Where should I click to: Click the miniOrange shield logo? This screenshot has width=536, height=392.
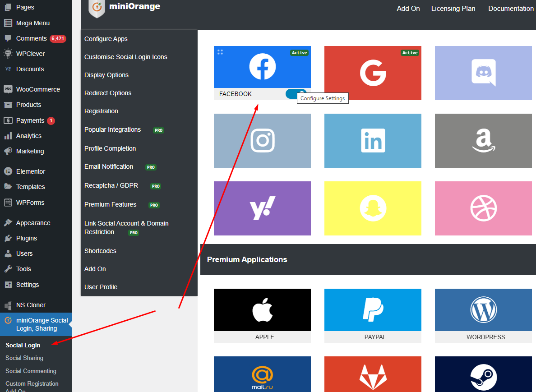point(97,8)
